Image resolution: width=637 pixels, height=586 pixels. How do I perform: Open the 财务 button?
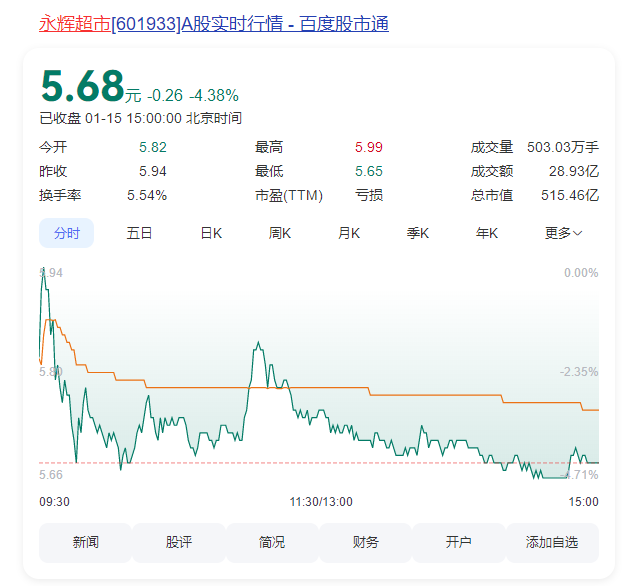pos(365,543)
